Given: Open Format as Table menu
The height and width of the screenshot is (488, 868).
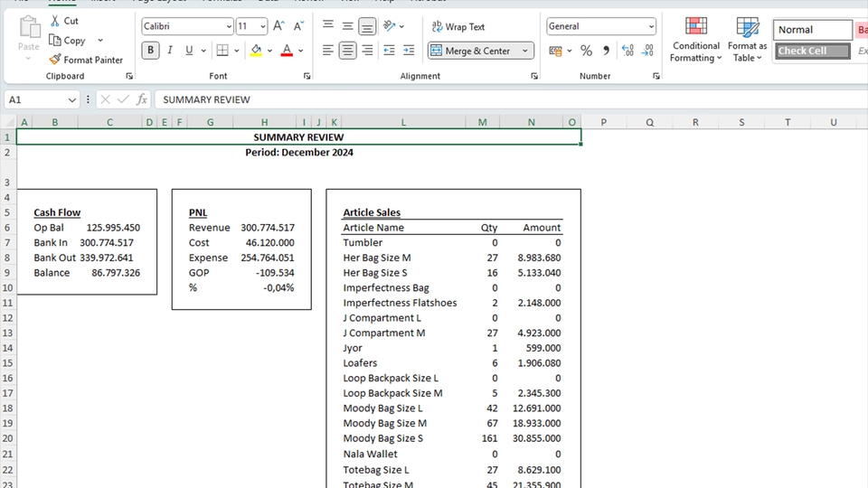Looking at the screenshot, I should tap(748, 39).
